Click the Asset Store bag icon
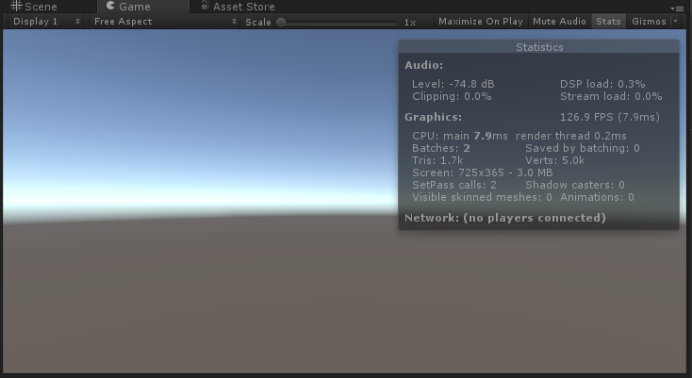The width and height of the screenshot is (692, 378). click(204, 5)
